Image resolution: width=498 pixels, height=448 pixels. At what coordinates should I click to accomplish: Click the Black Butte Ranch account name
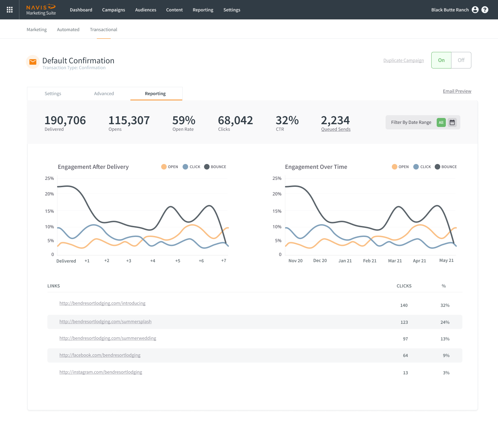[x=450, y=10]
